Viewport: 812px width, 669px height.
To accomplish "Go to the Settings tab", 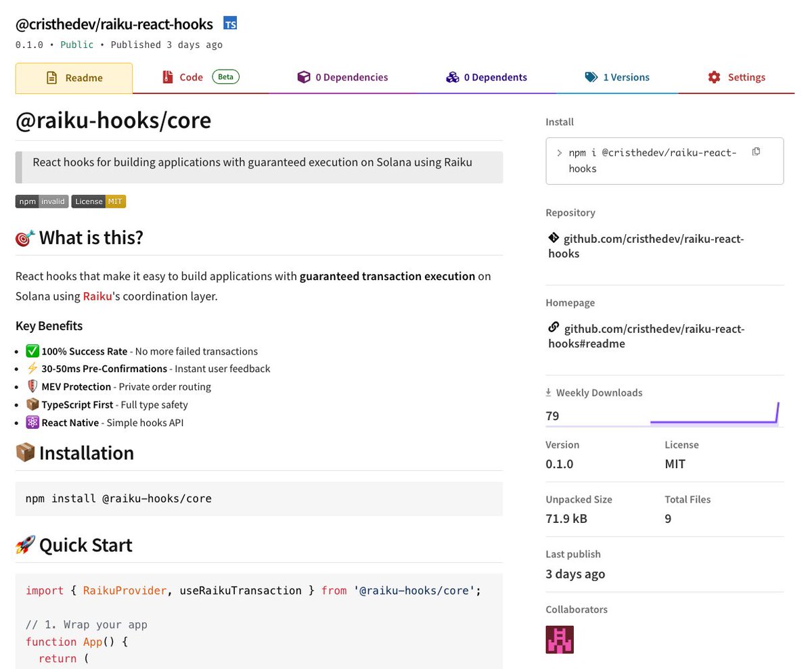I will tap(736, 77).
